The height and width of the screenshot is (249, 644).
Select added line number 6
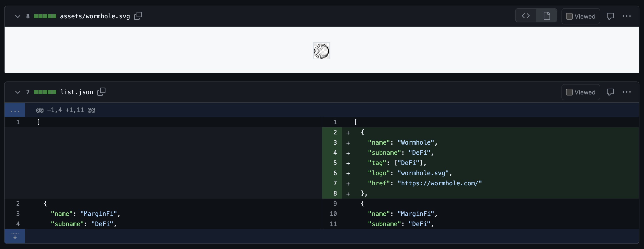pyautogui.click(x=332, y=173)
